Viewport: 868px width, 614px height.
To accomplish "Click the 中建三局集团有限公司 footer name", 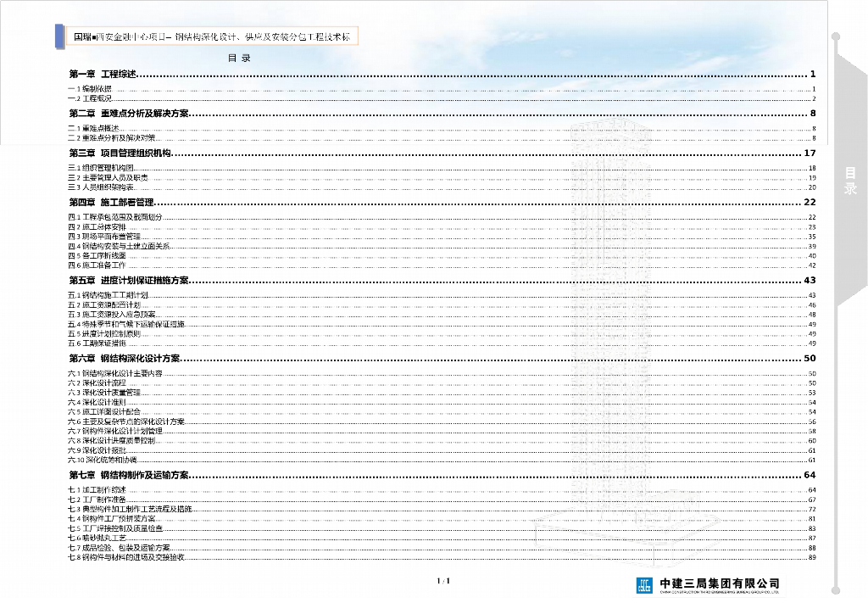I will (720, 583).
